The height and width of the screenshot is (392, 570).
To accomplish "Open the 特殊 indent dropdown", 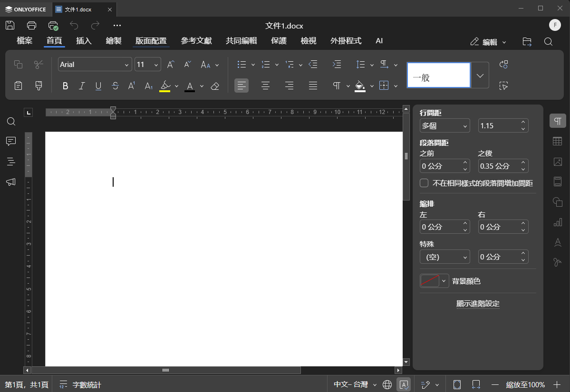I will tap(444, 257).
